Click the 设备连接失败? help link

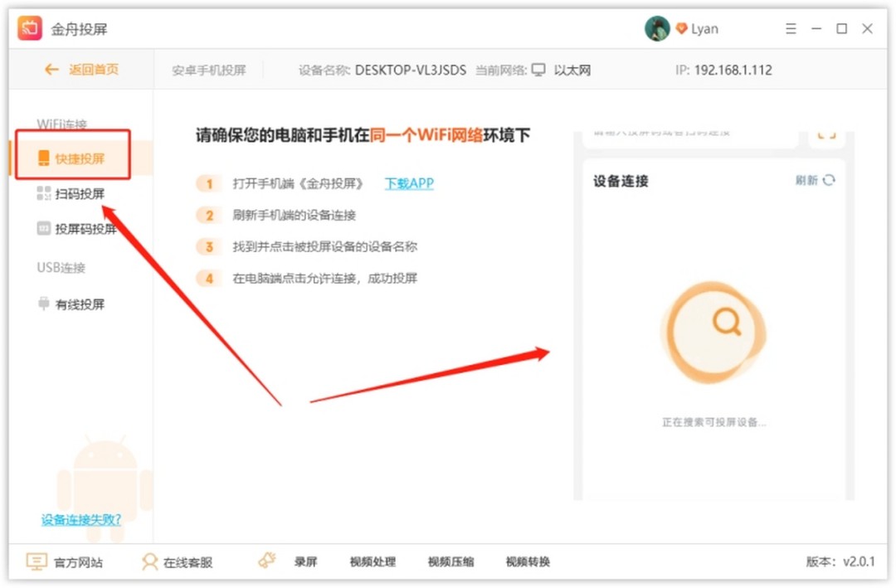(x=80, y=519)
